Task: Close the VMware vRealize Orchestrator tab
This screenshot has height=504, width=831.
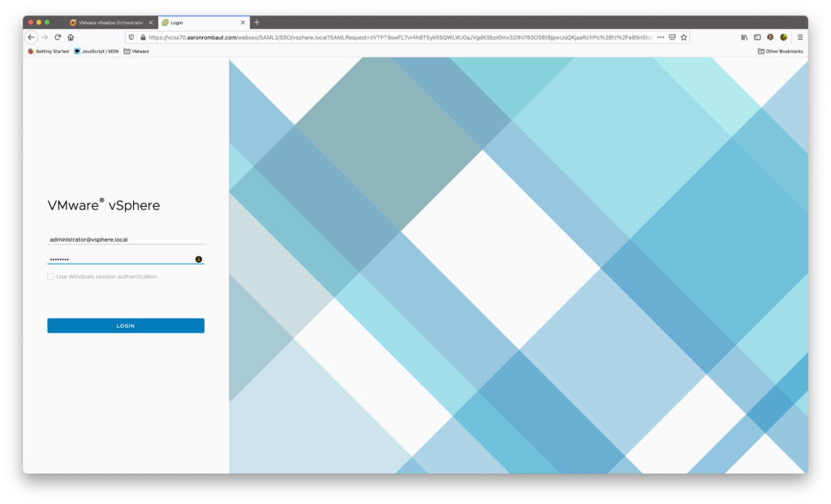Action: [151, 23]
